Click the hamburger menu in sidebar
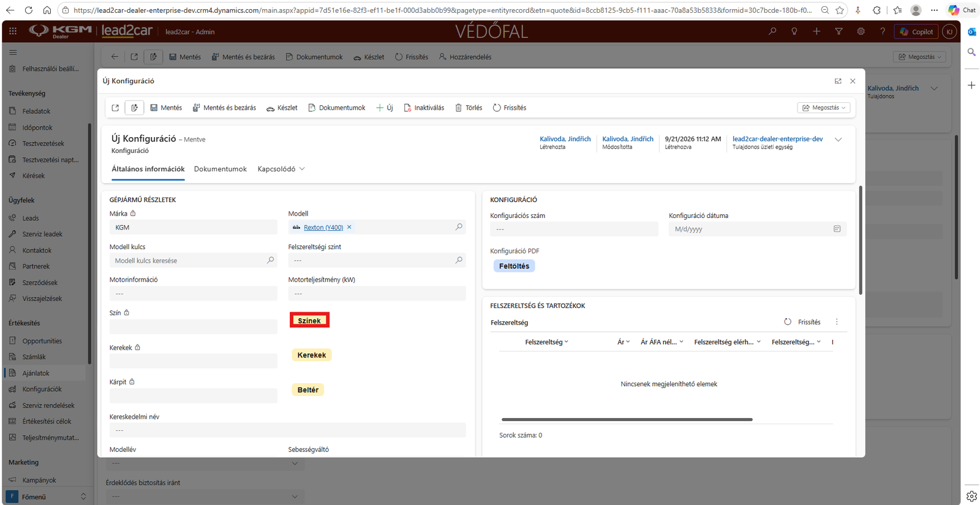The width and height of the screenshot is (980, 505). click(x=13, y=53)
